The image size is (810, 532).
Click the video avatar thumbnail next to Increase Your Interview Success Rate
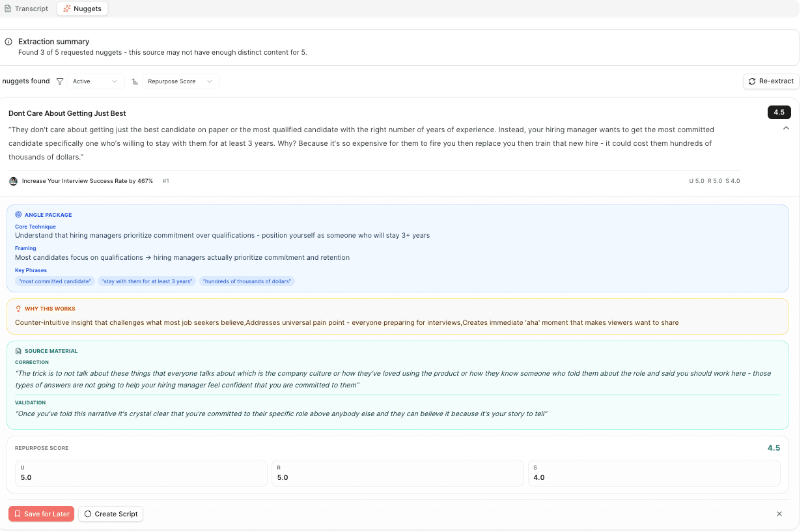tap(13, 180)
